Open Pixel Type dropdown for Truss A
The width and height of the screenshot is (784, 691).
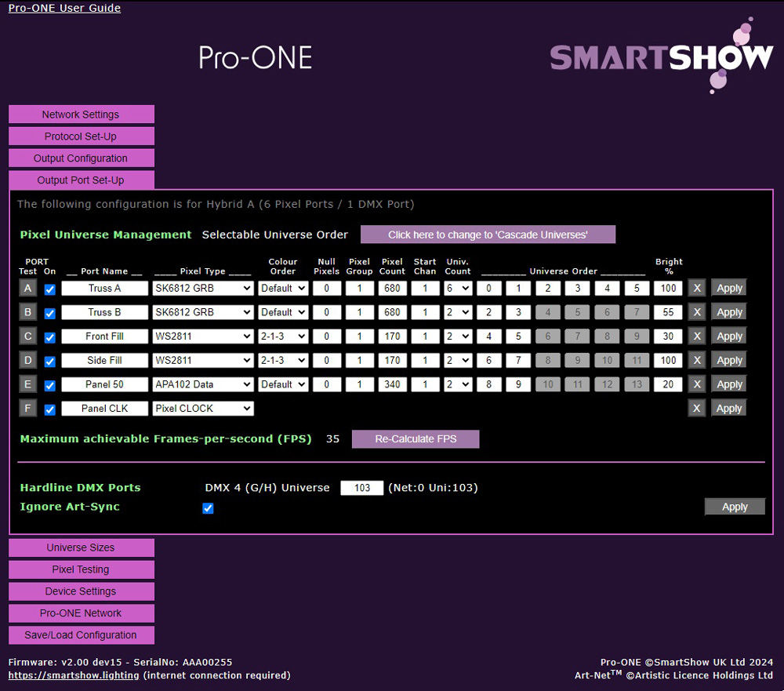click(x=203, y=289)
